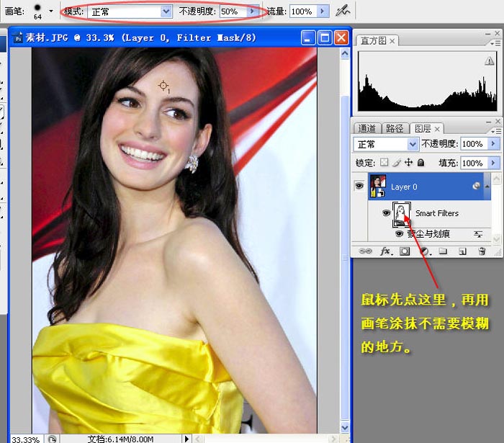This screenshot has width=504, height=443.
Task: Collapse Layer 0 smart filters with the triangle
Action: (487, 187)
